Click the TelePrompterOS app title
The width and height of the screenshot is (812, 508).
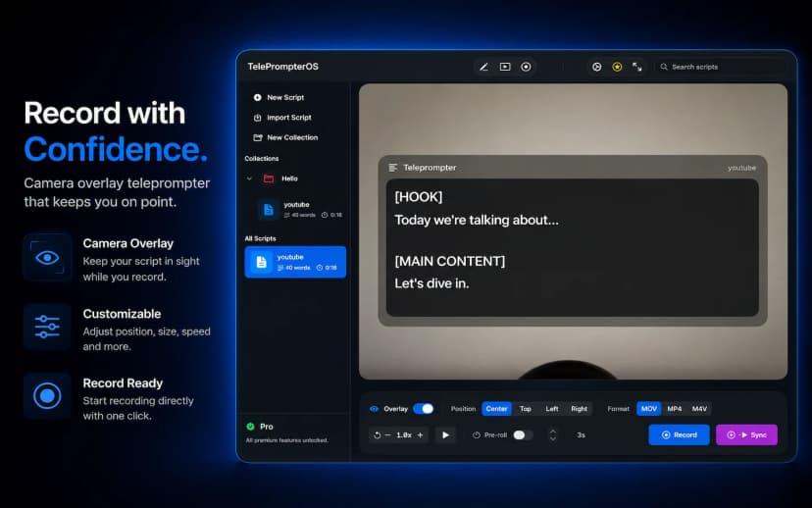tap(282, 67)
